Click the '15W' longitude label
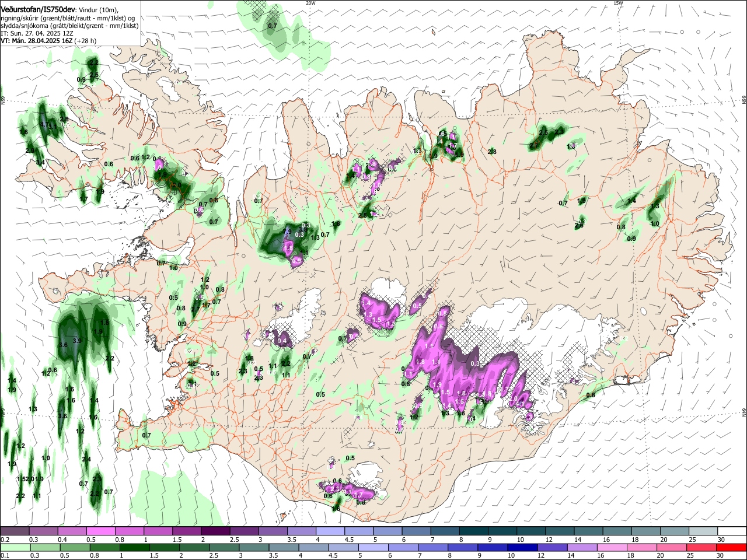Screen dimensions: 747x560 coord(618,3)
